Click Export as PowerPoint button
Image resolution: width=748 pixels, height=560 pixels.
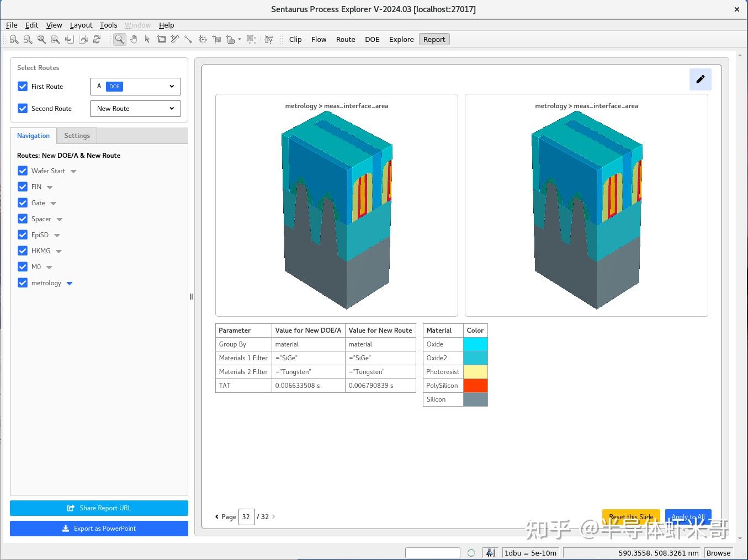click(x=99, y=529)
